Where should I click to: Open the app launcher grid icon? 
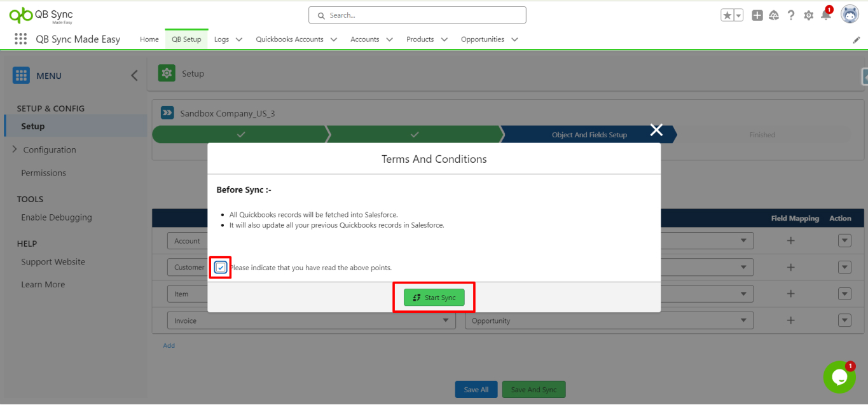[20, 39]
